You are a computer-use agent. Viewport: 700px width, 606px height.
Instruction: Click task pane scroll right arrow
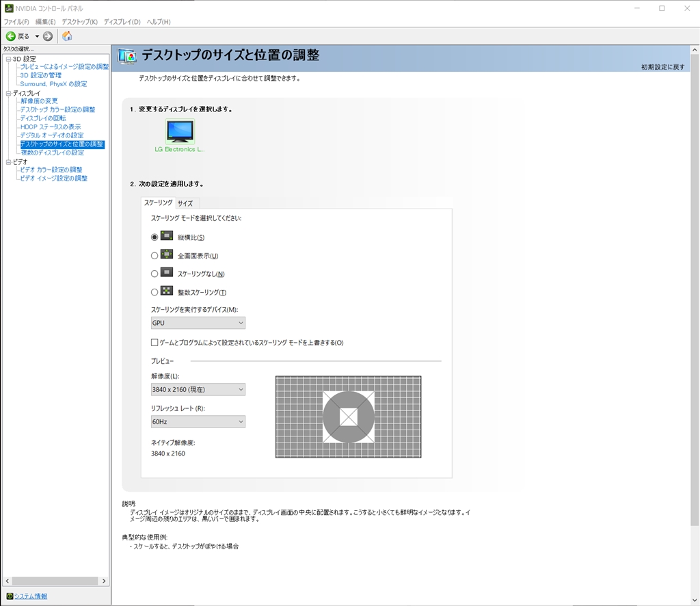point(104,581)
